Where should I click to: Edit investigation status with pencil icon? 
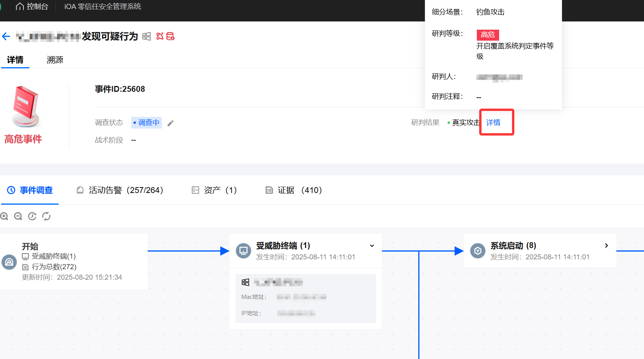(170, 123)
